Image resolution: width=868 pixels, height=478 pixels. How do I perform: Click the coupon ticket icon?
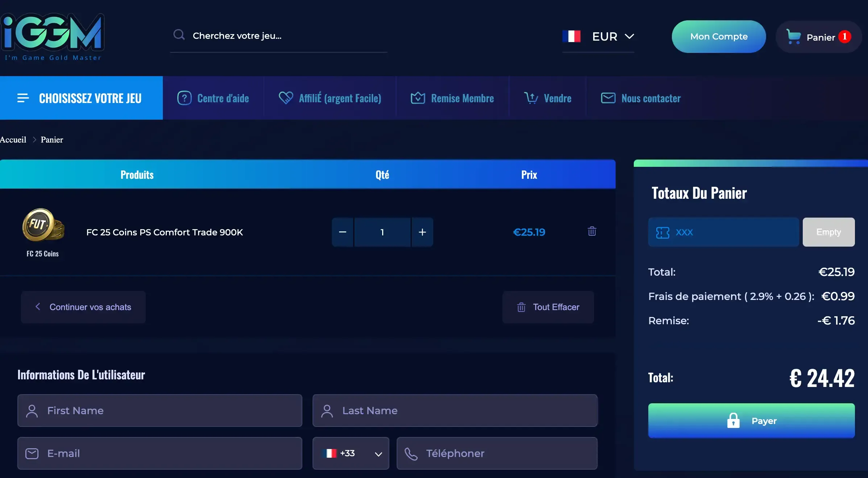662,232
